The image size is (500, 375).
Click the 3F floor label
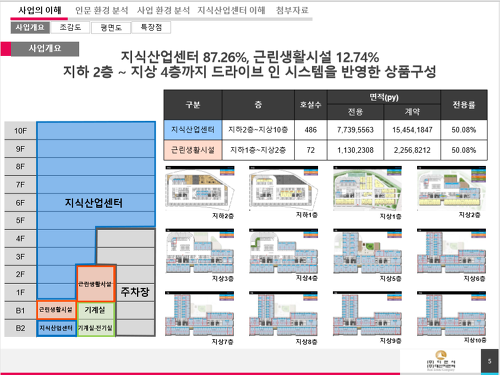[20, 256]
